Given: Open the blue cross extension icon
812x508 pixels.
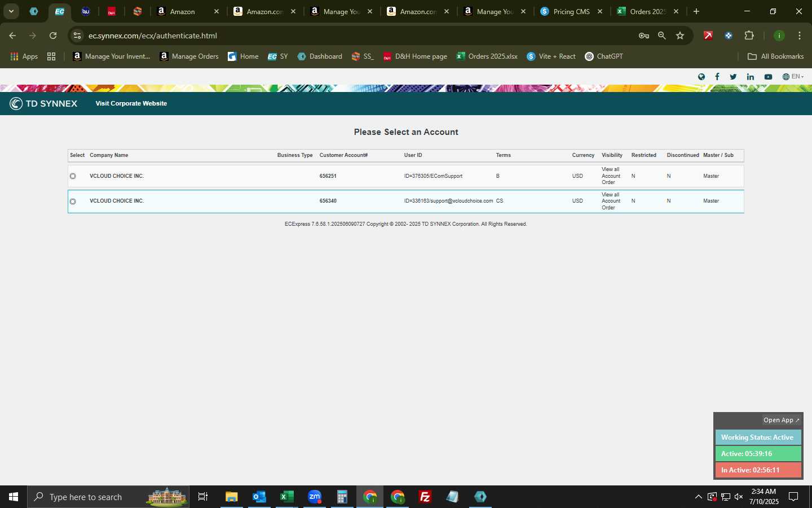Looking at the screenshot, I should click(x=729, y=36).
